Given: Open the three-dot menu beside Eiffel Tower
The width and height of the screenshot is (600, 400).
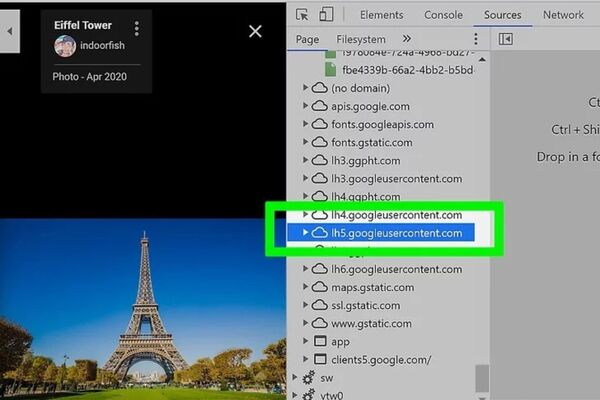Looking at the screenshot, I should (137, 28).
